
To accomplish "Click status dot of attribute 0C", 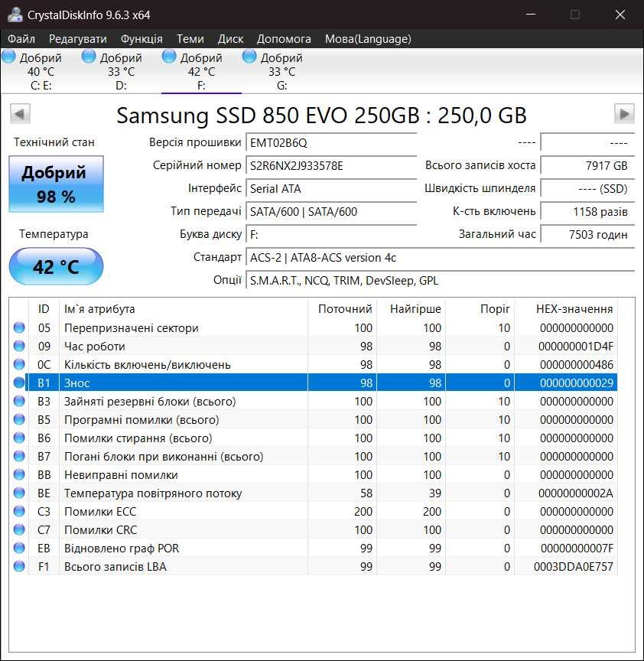I will [19, 364].
